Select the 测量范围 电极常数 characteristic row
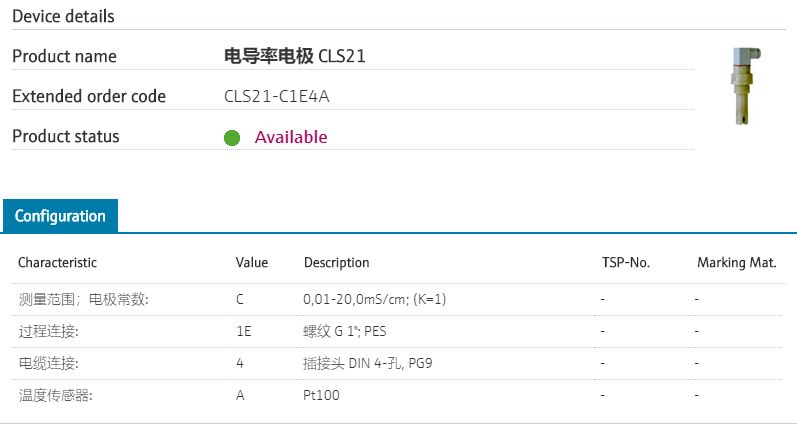The height and width of the screenshot is (424, 797). [x=84, y=299]
